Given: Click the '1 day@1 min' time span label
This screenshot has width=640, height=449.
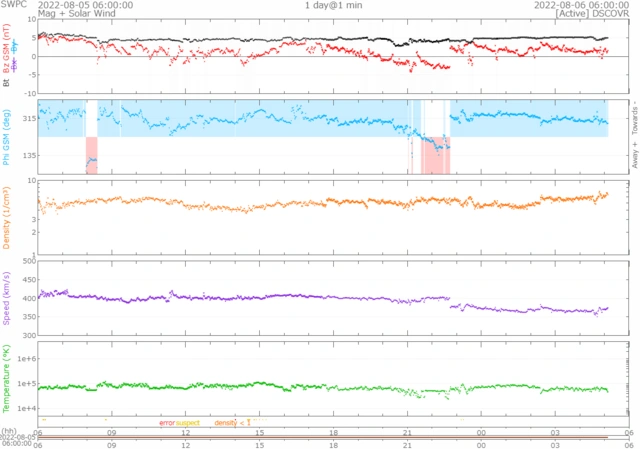Looking at the screenshot, I should click(333, 5).
